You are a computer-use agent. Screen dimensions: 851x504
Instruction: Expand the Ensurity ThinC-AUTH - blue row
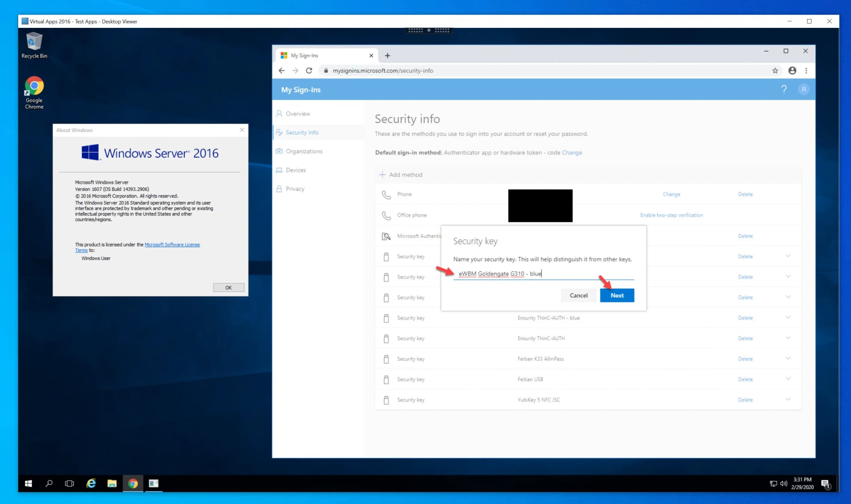tap(788, 318)
